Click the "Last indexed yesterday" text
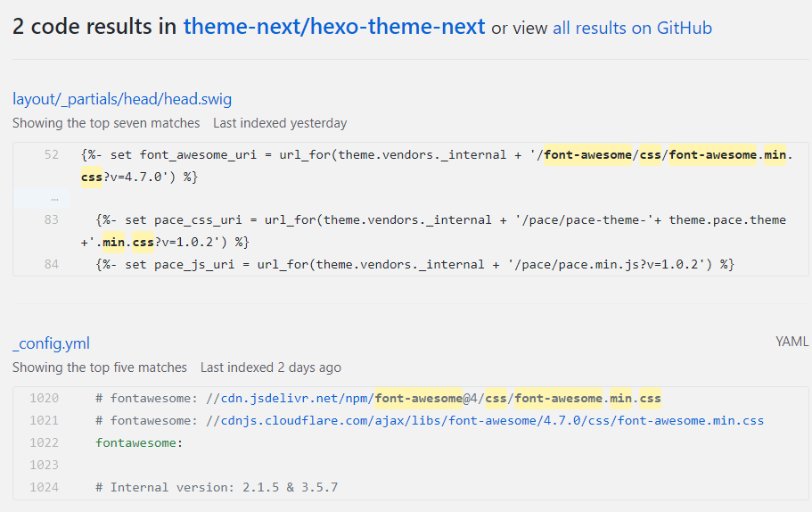The image size is (812, 512). click(280, 123)
